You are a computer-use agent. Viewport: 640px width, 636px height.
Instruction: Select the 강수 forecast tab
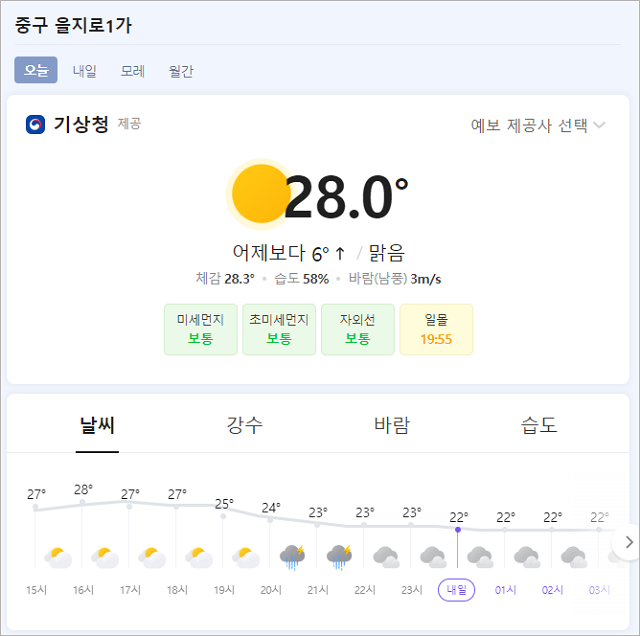pyautogui.click(x=244, y=425)
